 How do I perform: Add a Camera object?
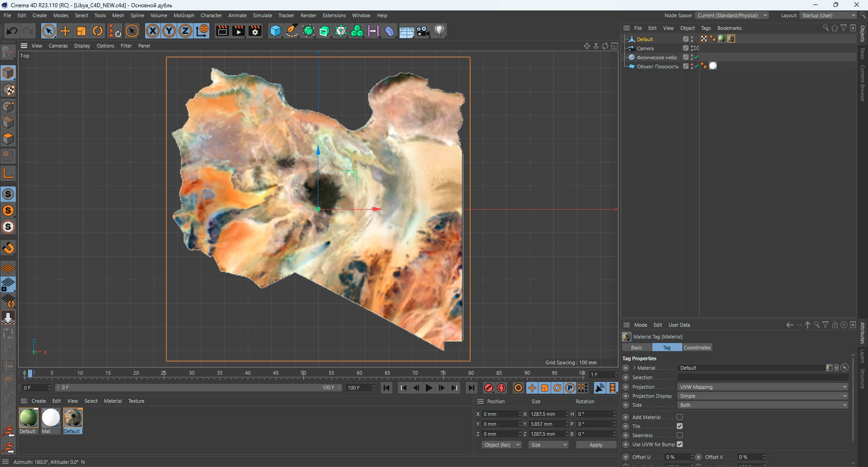click(x=423, y=31)
